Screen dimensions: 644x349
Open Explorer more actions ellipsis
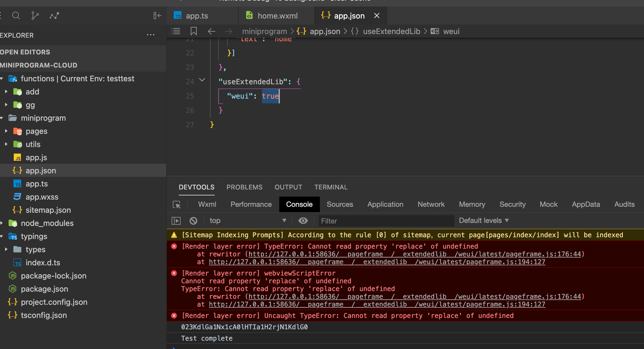pyautogui.click(x=151, y=35)
